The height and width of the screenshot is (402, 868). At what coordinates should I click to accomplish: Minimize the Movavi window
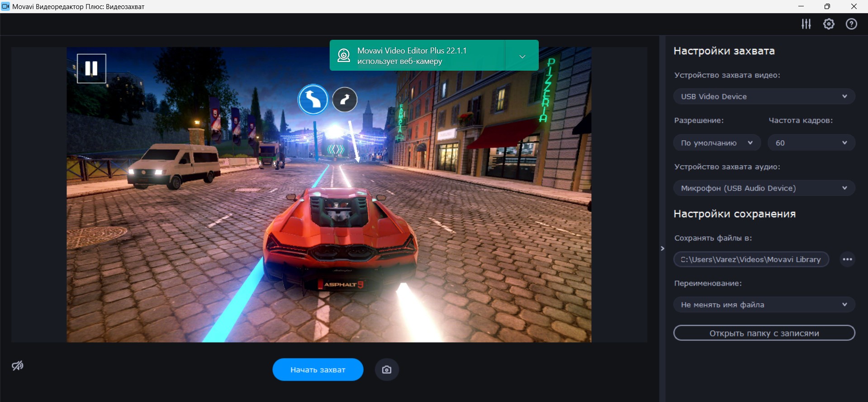pyautogui.click(x=801, y=6)
